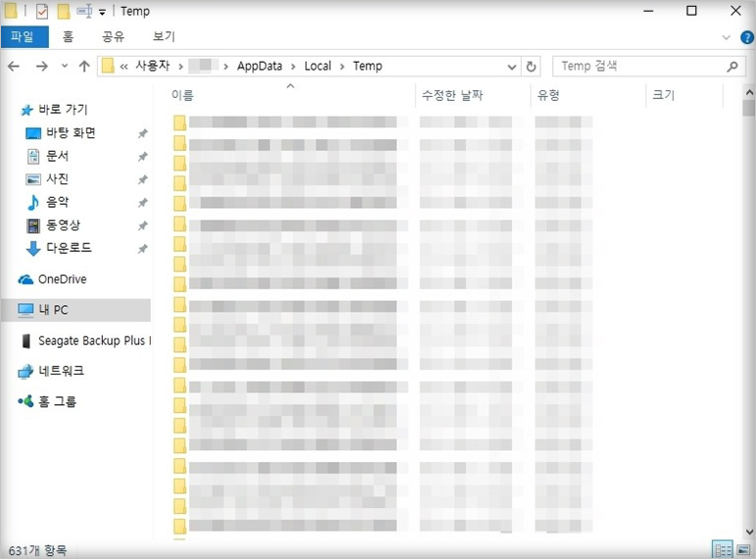The image size is (756, 559).
Task: Click the vertical scrollbar thumb
Action: (x=749, y=108)
